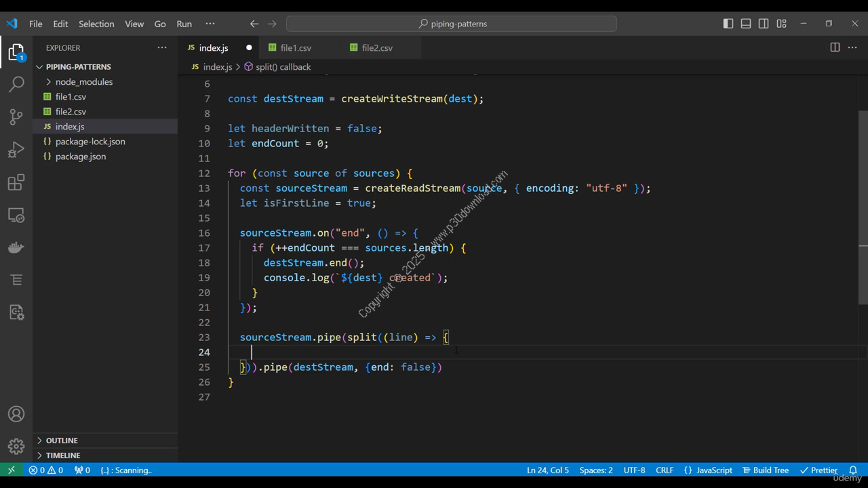Click line number 17 in gutter
Screen dimensions: 868x488
pyautogui.click(x=204, y=247)
